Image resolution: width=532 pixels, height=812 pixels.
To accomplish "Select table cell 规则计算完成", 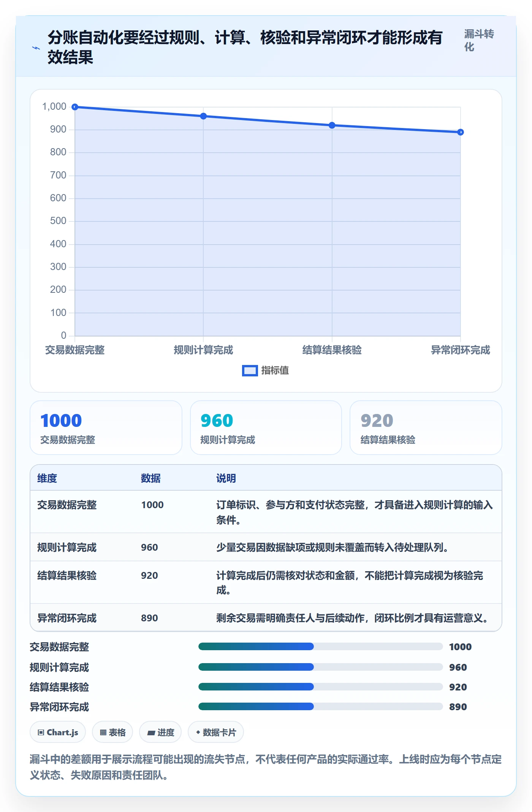I will [x=67, y=548].
